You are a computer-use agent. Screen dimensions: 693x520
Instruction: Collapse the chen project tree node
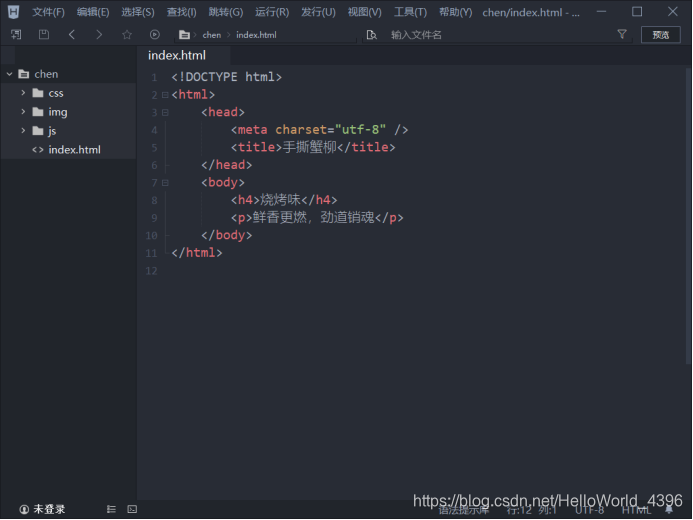point(9,74)
